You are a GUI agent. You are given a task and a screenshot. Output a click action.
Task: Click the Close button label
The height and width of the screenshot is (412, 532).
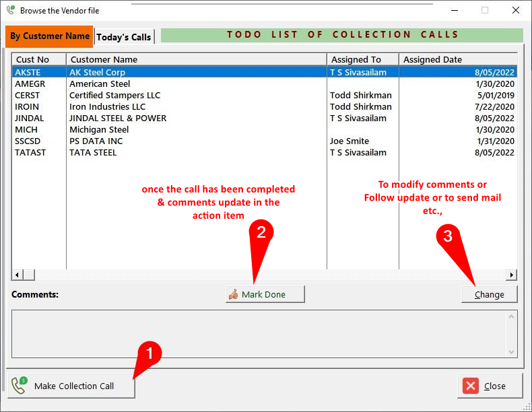pyautogui.click(x=495, y=386)
